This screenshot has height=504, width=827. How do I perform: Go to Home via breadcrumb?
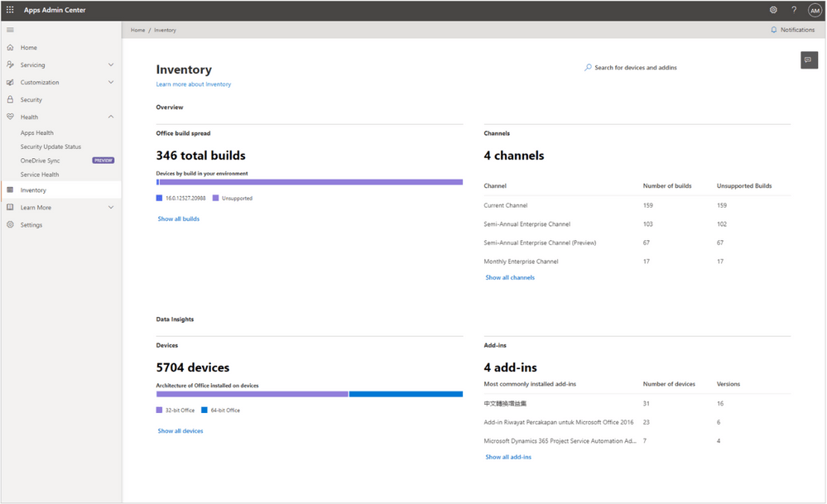[x=137, y=30]
